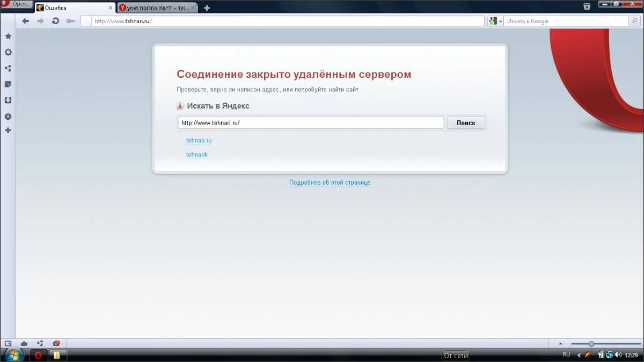
Task: Open the Opera main menu button
Action: 16,4
